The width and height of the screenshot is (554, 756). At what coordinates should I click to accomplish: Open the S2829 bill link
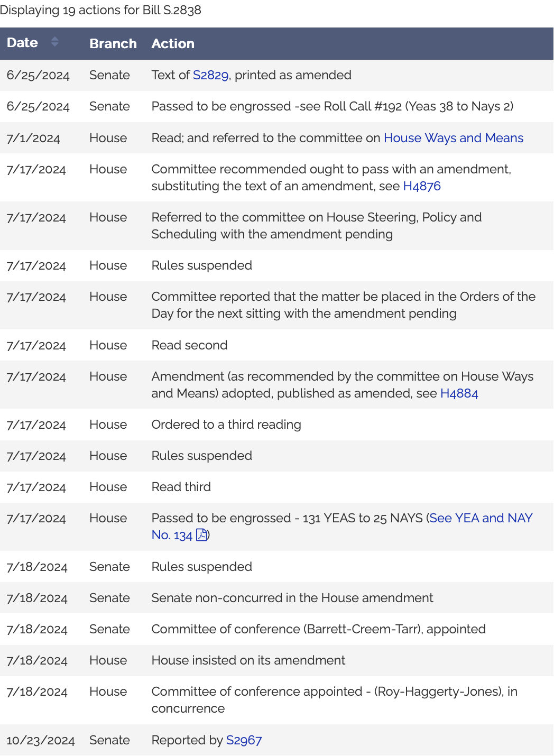[210, 75]
